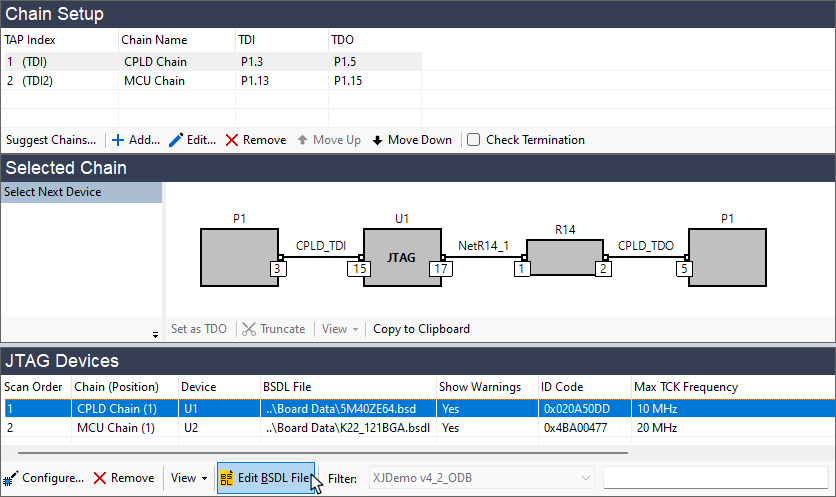Sort by the BSDL File column header
This screenshot has height=497, width=836.
(346, 386)
